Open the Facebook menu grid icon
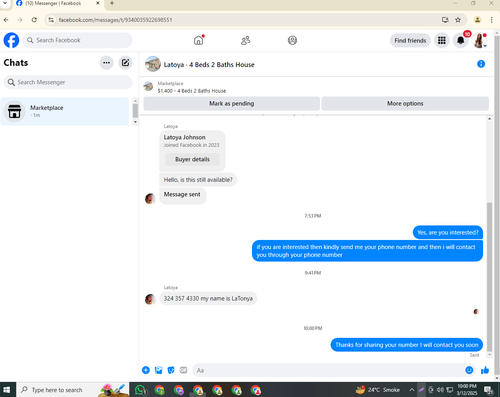Image resolution: width=500 pixels, height=397 pixels. tap(442, 40)
